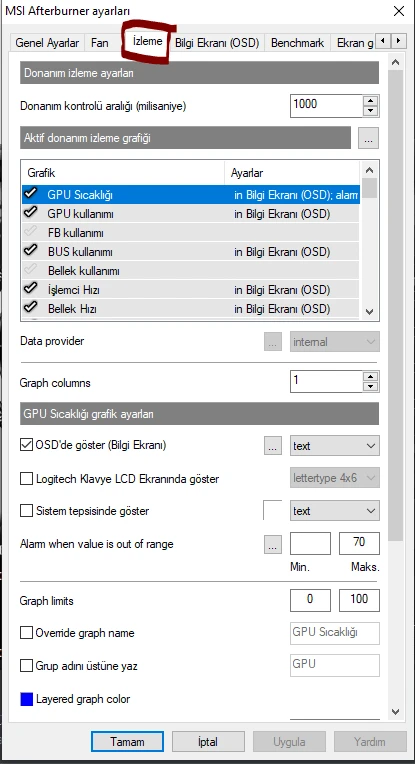Pick the Layered graph color blue swatch
The image size is (415, 764).
[x=26, y=699]
